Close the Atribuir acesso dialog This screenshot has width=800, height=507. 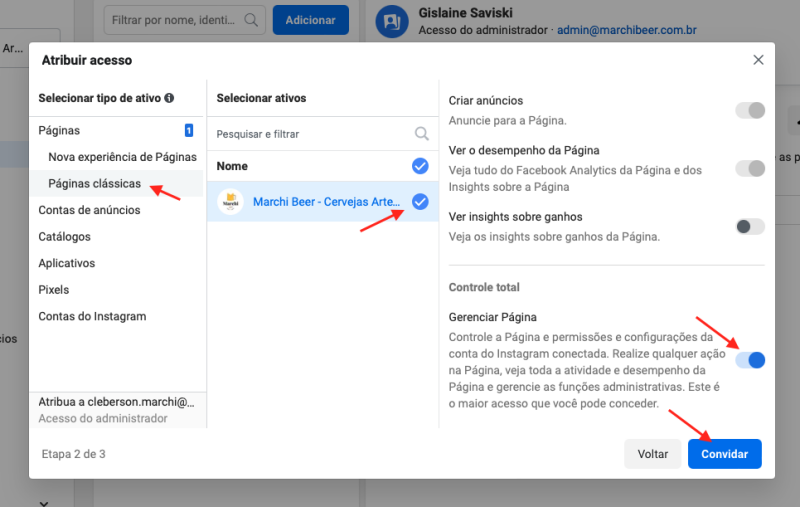point(758,60)
